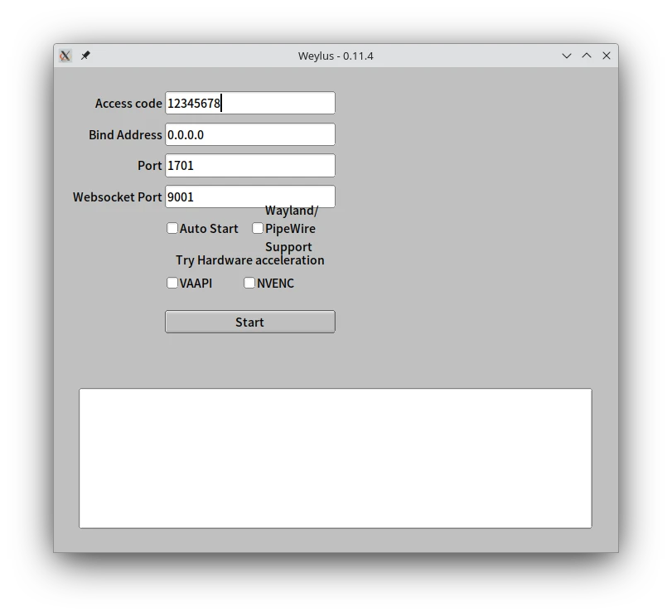This screenshot has height=616, width=672.
Task: Click the Weylus - 0.11.4 title bar
Action: tap(336, 56)
